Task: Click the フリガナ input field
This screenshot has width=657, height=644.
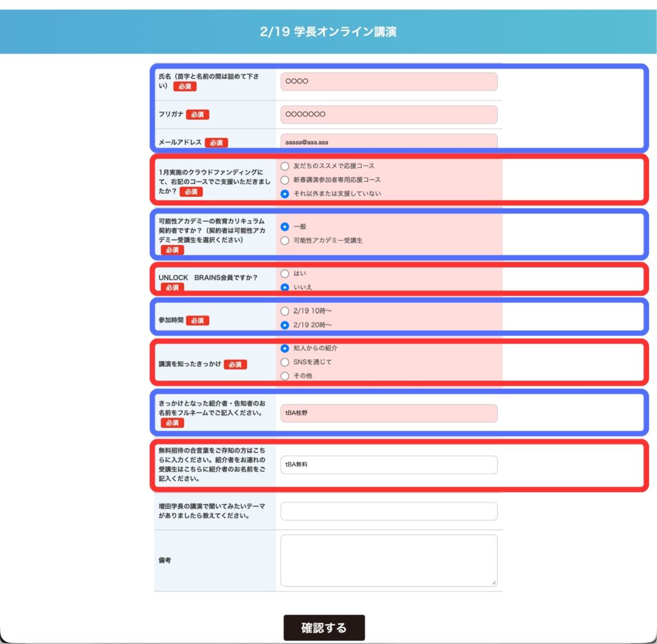Action: point(388,114)
